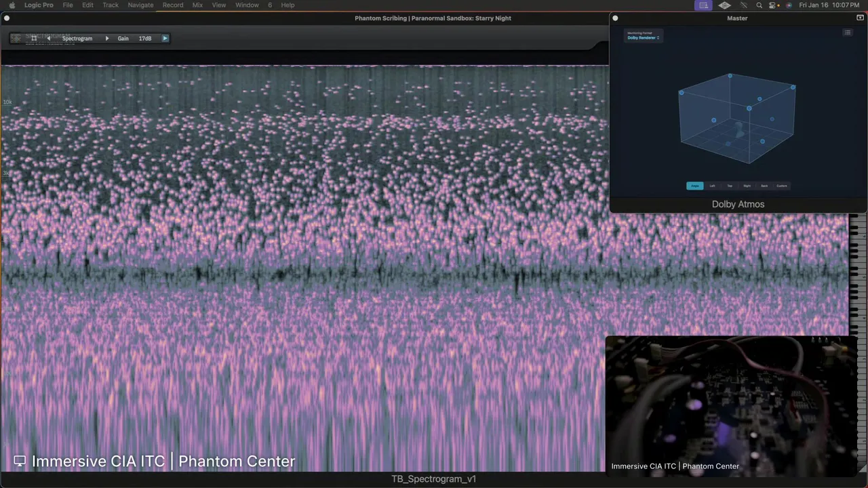Viewport: 868px width, 488px height.
Task: Open the Mix menu
Action: coord(197,5)
